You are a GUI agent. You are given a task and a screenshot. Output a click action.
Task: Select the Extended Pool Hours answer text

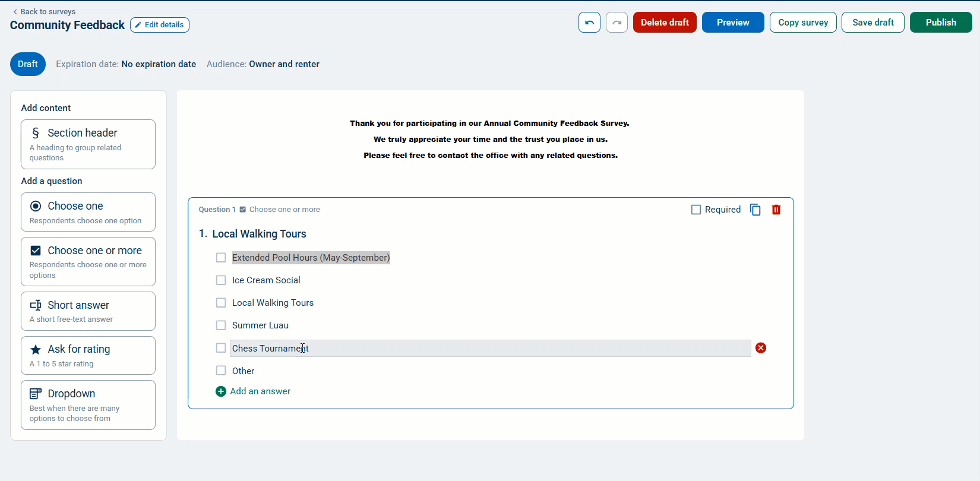click(x=311, y=258)
